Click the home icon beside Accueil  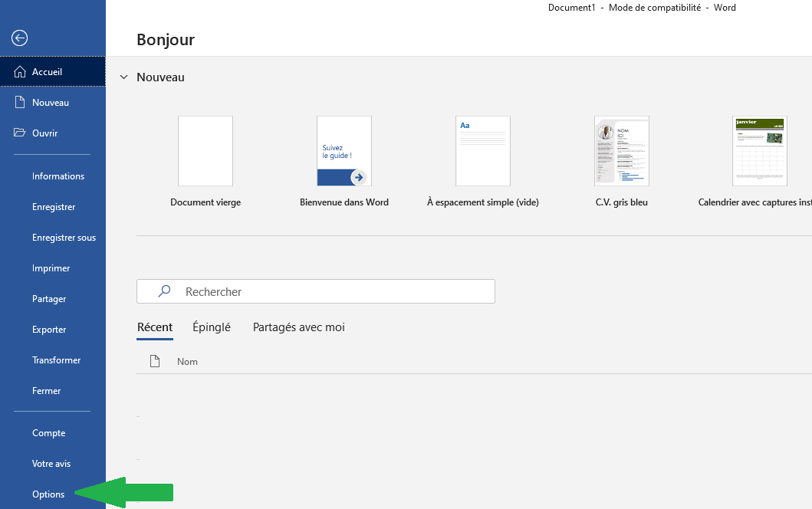pos(20,71)
